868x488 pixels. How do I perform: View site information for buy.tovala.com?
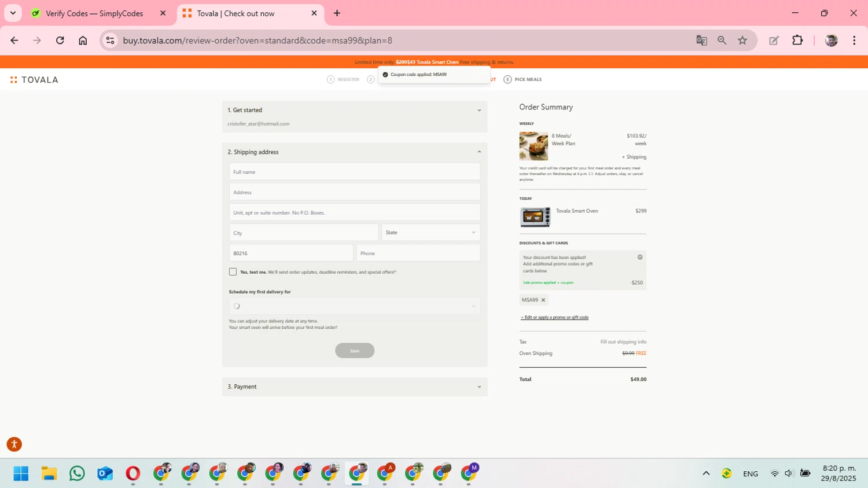coord(110,41)
